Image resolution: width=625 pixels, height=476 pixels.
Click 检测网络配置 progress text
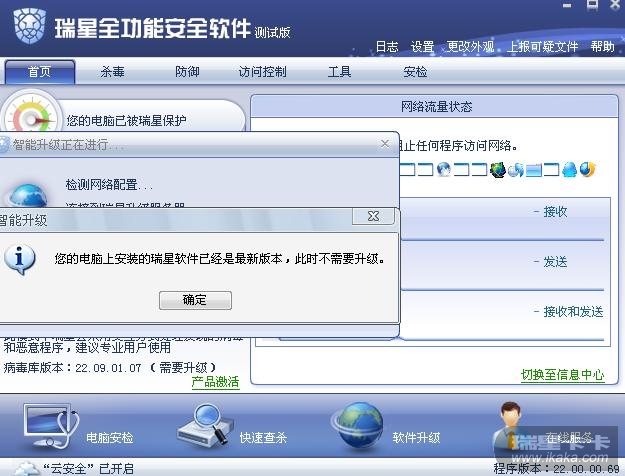tap(109, 185)
